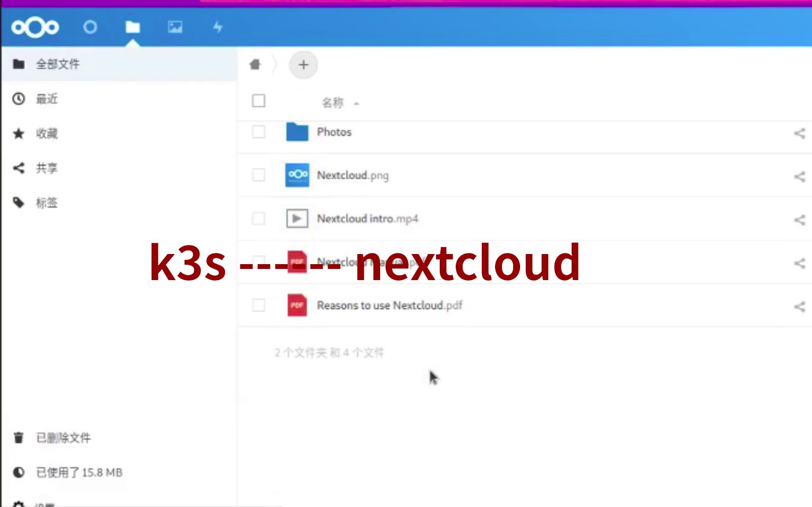Viewport: 812px width, 507px height.
Task: Share Reasons to use Nextcloud.pdf
Action: coord(799,307)
